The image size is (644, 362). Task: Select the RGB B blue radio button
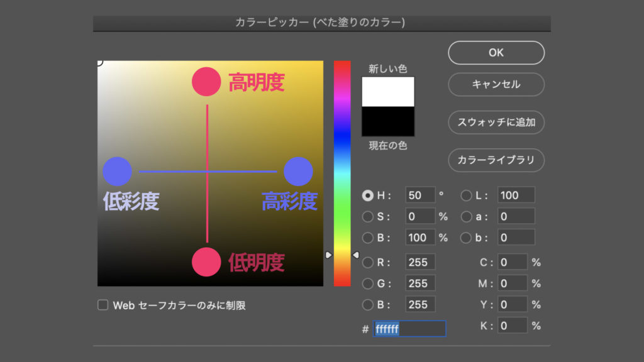click(x=367, y=305)
